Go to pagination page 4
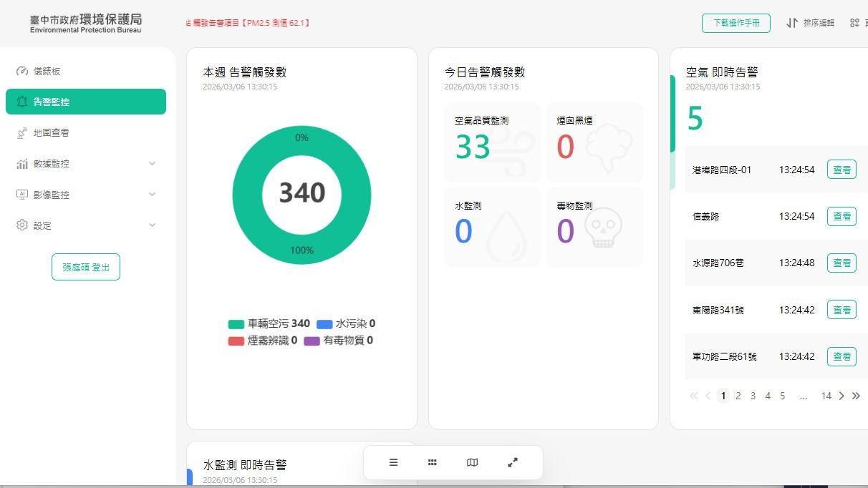The image size is (868, 488). [x=768, y=396]
